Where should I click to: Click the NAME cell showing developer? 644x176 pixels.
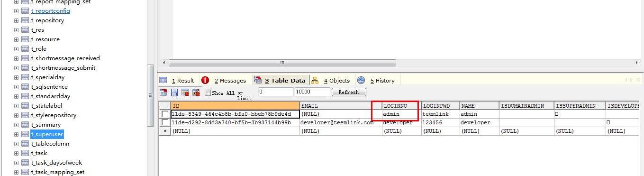479,122
